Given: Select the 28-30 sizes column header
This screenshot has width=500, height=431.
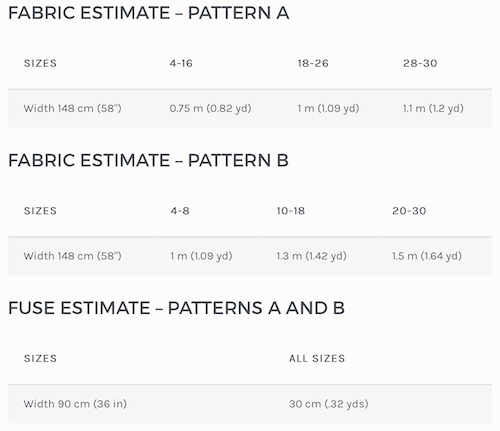Looking at the screenshot, I should pyautogui.click(x=420, y=63).
